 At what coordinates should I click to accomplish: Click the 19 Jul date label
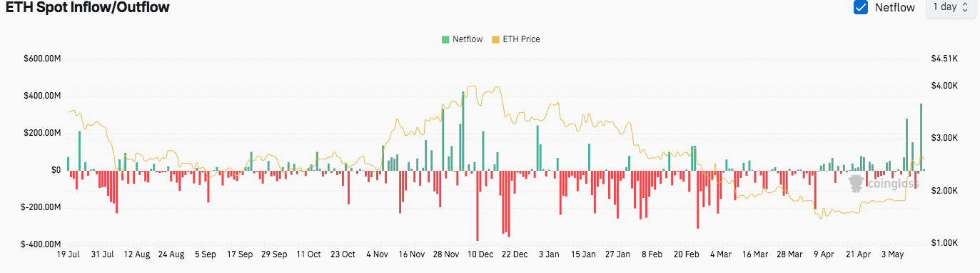pyautogui.click(x=68, y=254)
